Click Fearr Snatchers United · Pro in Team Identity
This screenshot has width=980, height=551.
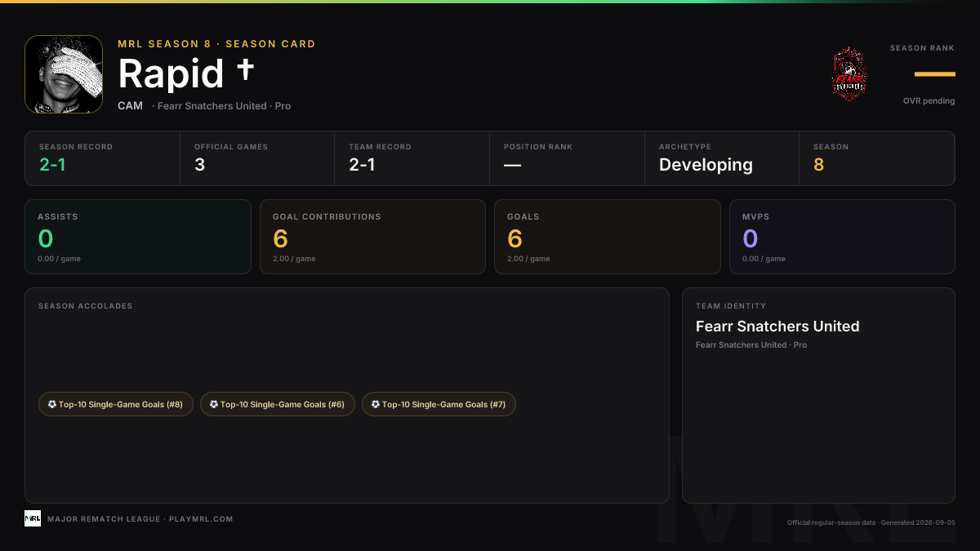[751, 345]
